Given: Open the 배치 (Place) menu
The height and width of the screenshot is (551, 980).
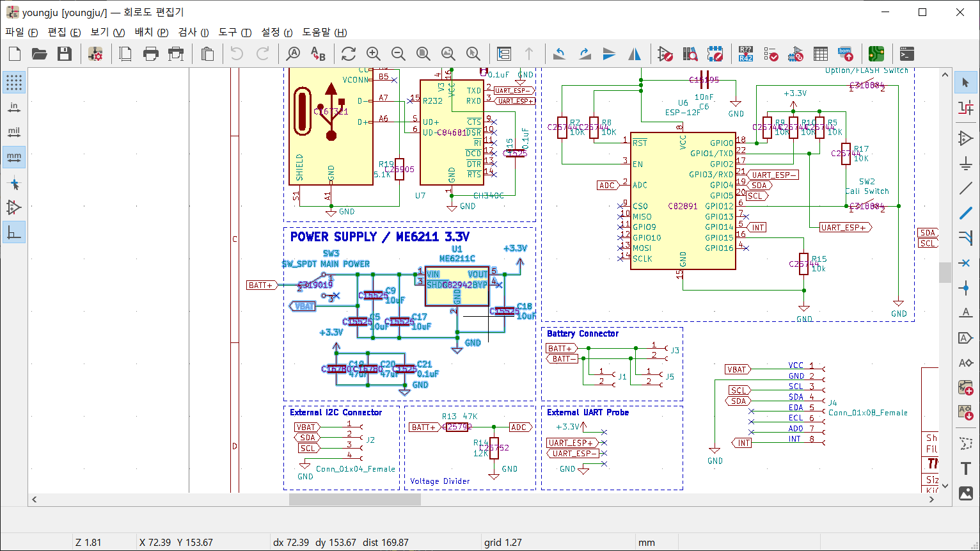Looking at the screenshot, I should (151, 32).
